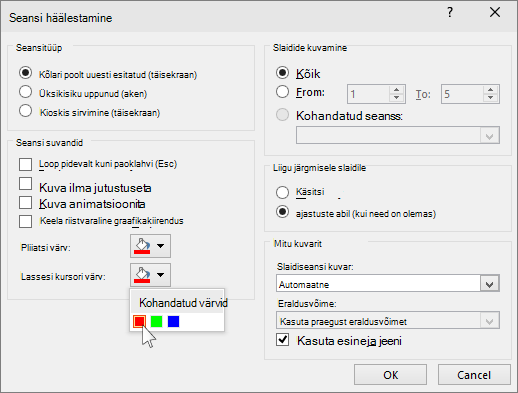The height and width of the screenshot is (393, 518).
Task: Select Üksikisiku uppunud (aken) option
Action: pos(26,92)
